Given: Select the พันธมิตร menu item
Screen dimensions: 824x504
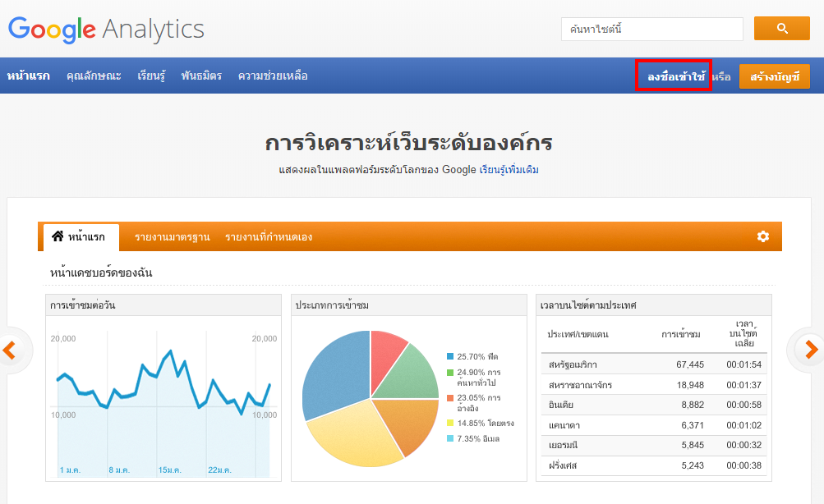Looking at the screenshot, I should point(201,76).
